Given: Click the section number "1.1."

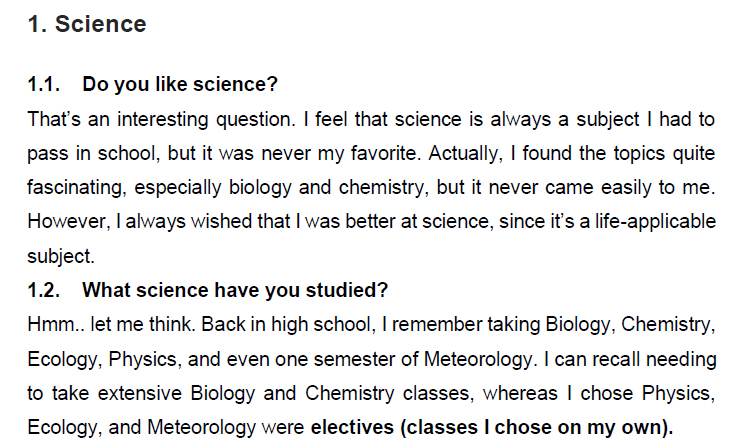Looking at the screenshot, I should 44,84.
